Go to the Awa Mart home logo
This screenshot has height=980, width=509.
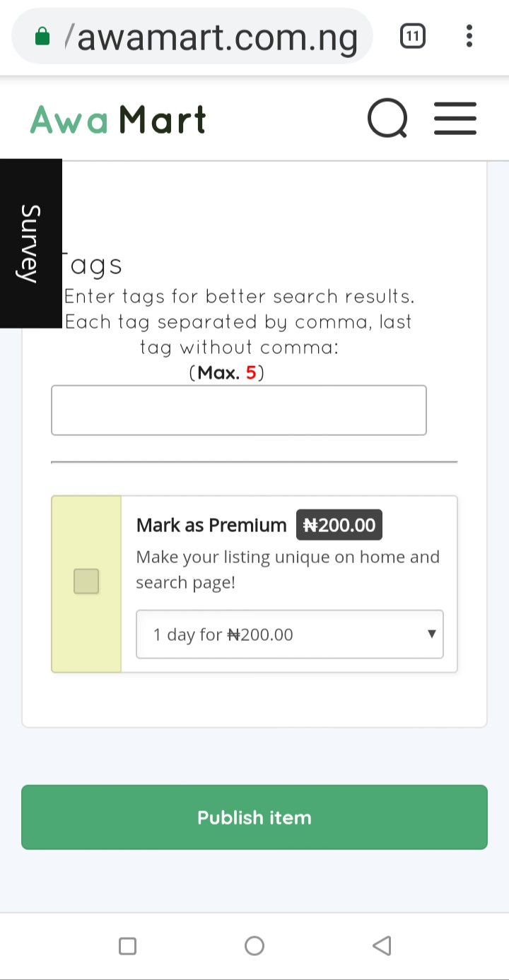click(118, 119)
